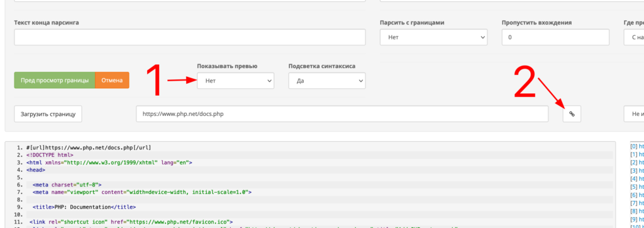Open the 'Показывать превью' dropdown
This screenshot has width=644, height=228.
[235, 81]
